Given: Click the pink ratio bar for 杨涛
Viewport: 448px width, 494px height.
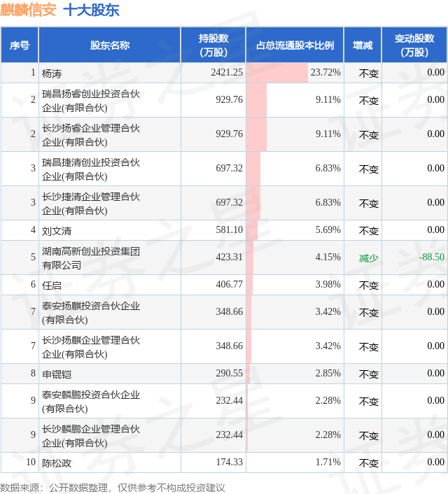Looking at the screenshot, I should click(277, 73).
